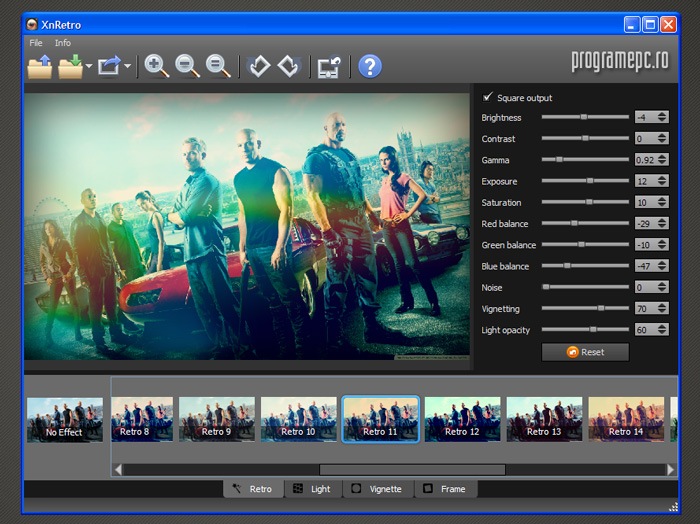Switch to the Frame tab
This screenshot has height=524, width=700.
[x=446, y=489]
